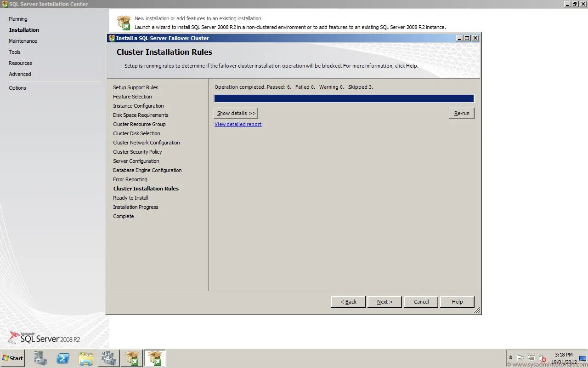588x368 pixels.
Task: Click Cluster Disk Selection step
Action: click(x=136, y=133)
